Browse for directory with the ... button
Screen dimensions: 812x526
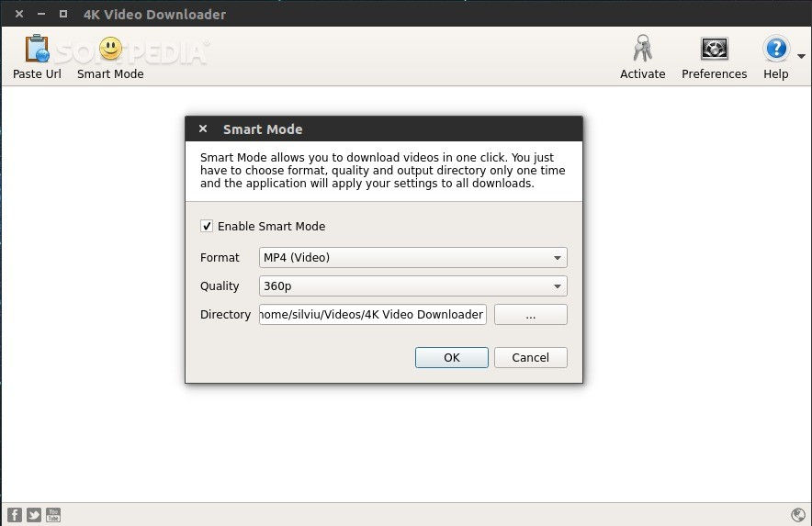pyautogui.click(x=530, y=314)
